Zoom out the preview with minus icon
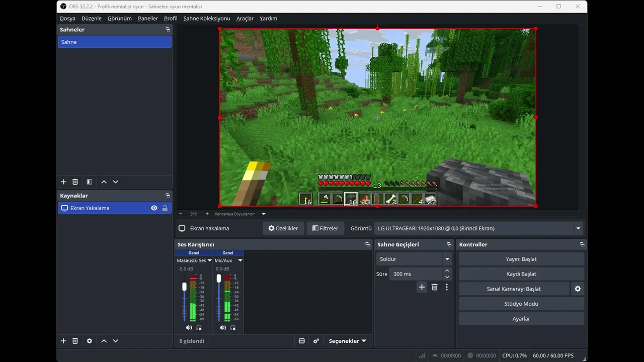The height and width of the screenshot is (362, 644). tap(181, 214)
